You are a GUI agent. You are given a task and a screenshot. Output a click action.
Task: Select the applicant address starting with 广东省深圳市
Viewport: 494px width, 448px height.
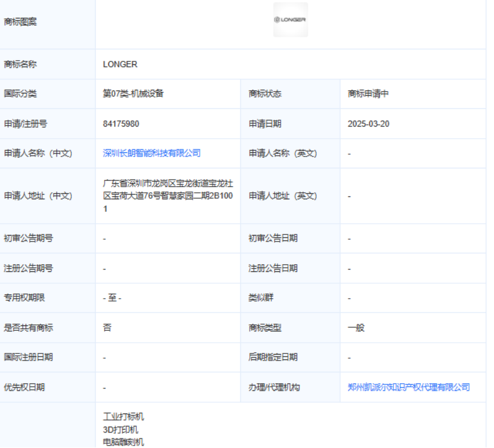pyautogui.click(x=168, y=196)
